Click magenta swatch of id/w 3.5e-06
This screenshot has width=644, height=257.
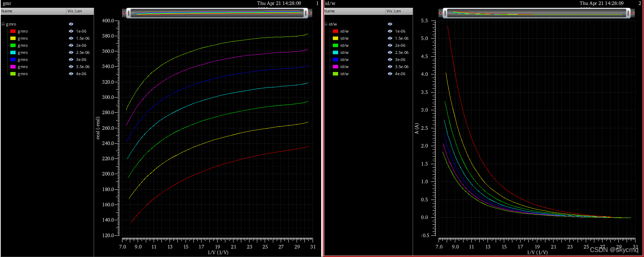[x=335, y=67]
